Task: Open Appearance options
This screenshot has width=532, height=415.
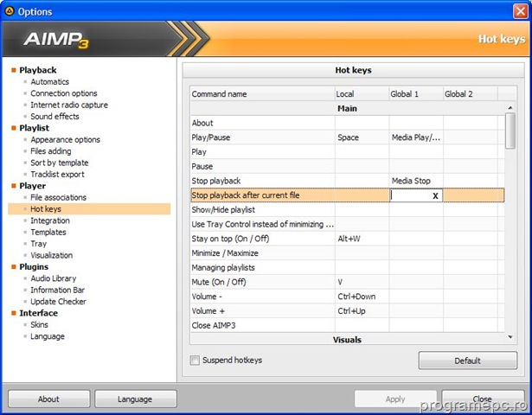Action: pos(65,140)
